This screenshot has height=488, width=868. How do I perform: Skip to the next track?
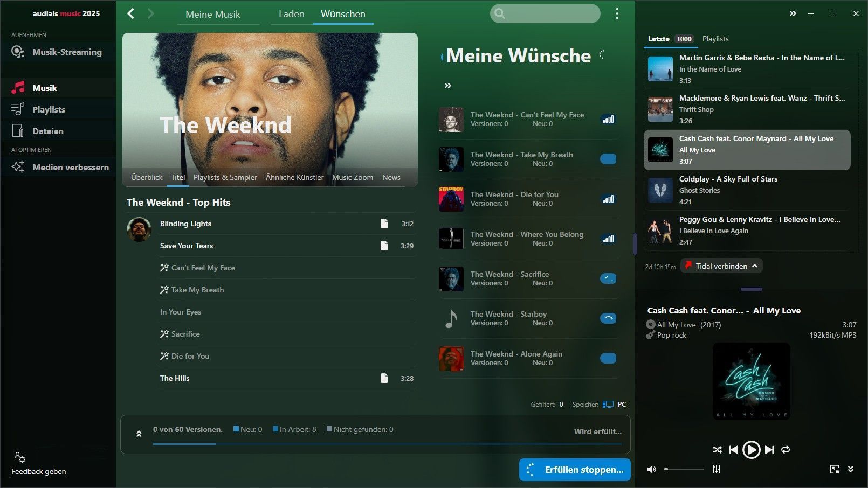click(769, 450)
